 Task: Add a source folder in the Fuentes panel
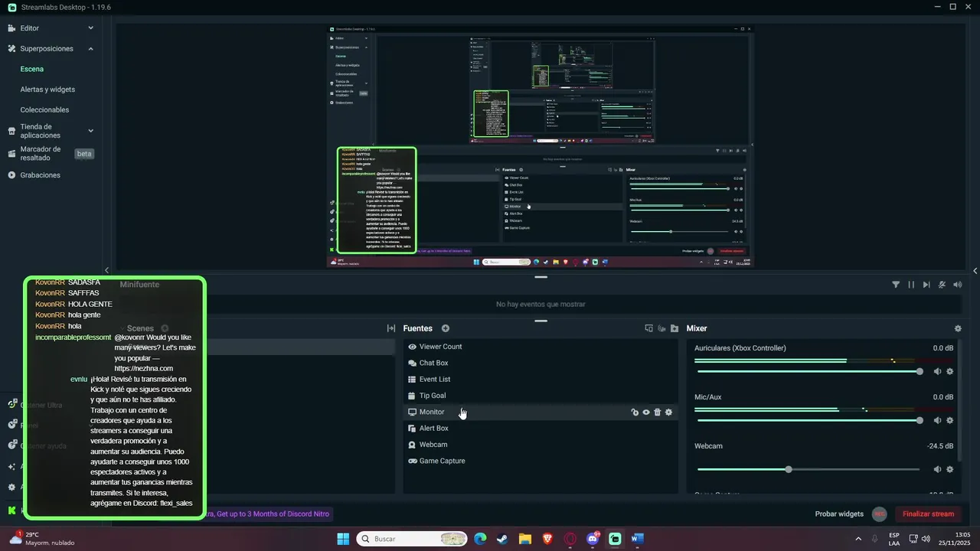pos(675,328)
